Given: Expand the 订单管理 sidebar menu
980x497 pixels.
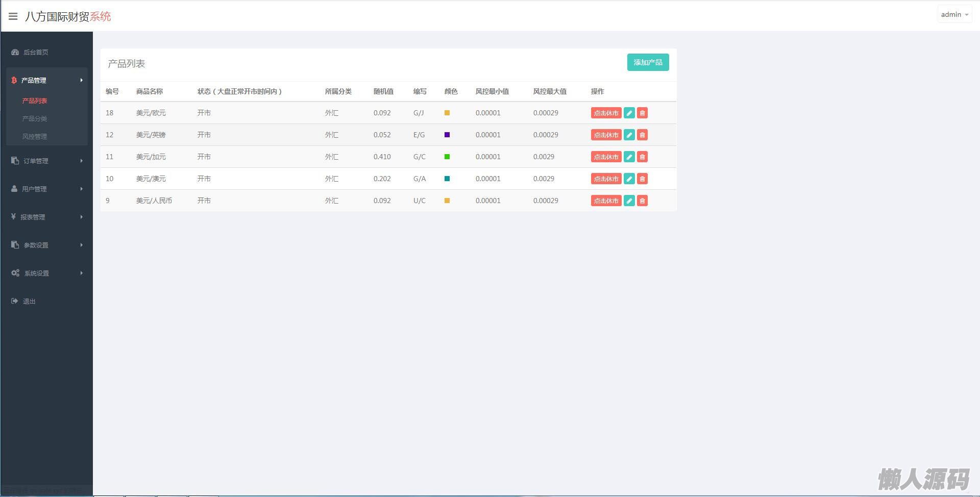Looking at the screenshot, I should pyautogui.click(x=46, y=161).
